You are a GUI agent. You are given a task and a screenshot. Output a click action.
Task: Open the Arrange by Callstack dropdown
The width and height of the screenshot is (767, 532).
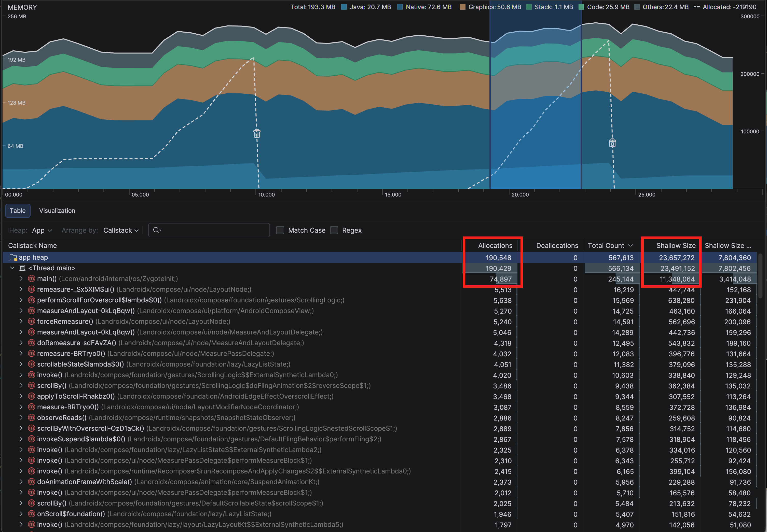(121, 230)
